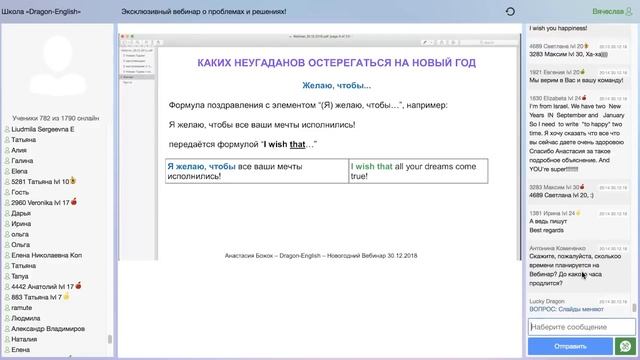Click chat sender Lucky Dragon

pyautogui.click(x=547, y=301)
